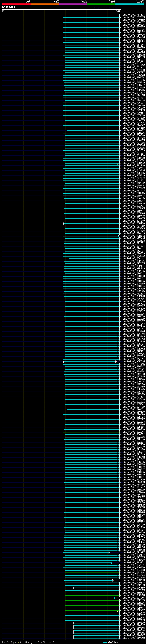146x644 pixels.
Task: Select hit label UniRef100_A0FIP7
Action: 134,72
